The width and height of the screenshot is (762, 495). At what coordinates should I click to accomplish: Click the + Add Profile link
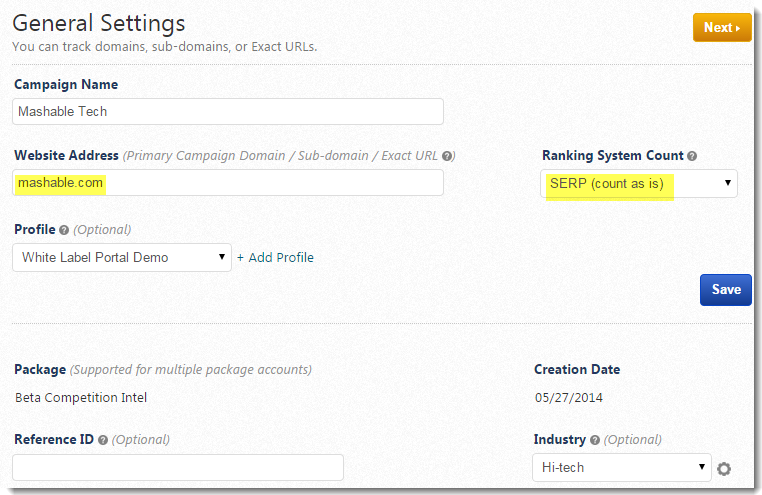(x=275, y=257)
